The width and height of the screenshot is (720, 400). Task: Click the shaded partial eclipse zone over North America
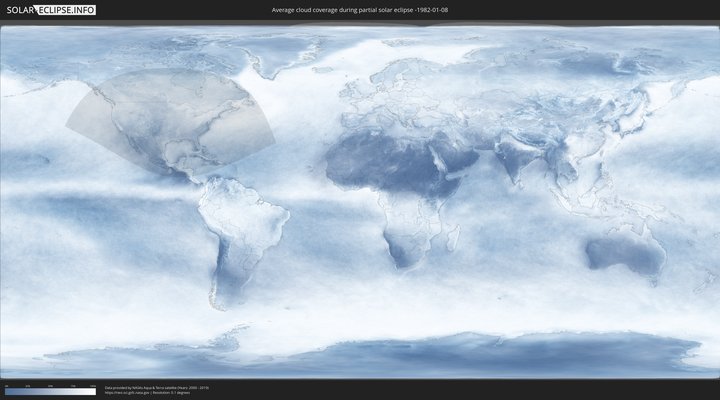point(170,115)
